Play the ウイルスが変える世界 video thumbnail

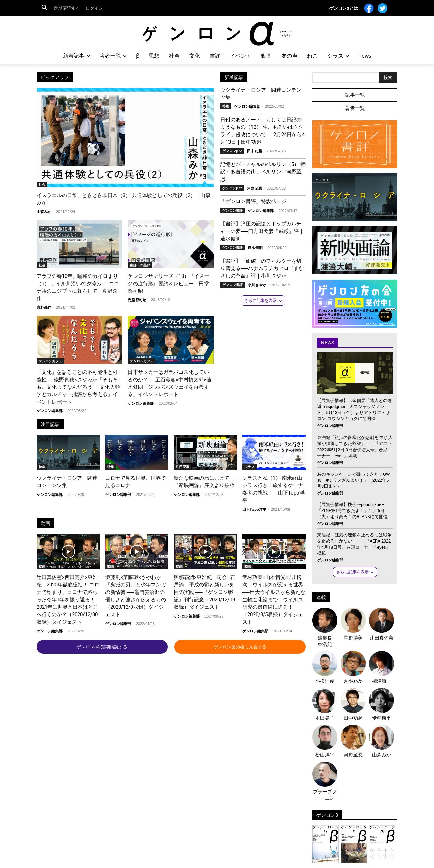(274, 551)
